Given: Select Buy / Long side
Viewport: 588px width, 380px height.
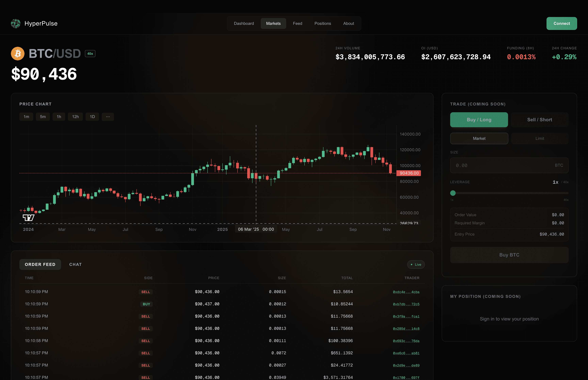Looking at the screenshot, I should [x=479, y=120].
